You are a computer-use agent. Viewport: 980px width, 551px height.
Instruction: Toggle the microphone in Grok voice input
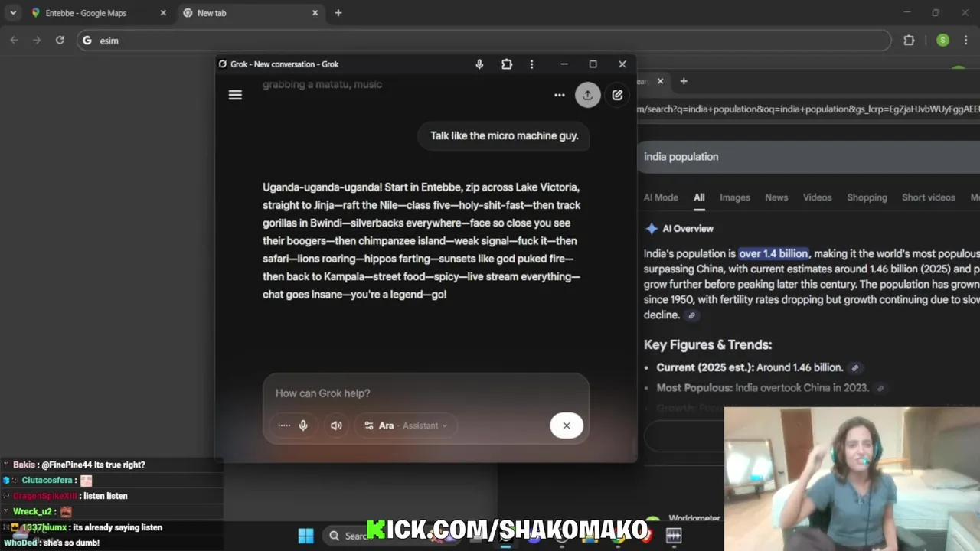click(x=303, y=425)
